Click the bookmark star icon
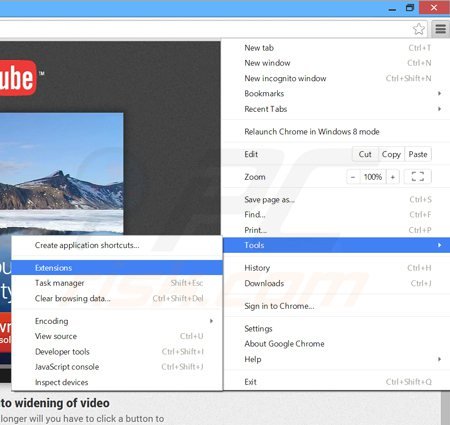The image size is (450, 425). [x=419, y=29]
